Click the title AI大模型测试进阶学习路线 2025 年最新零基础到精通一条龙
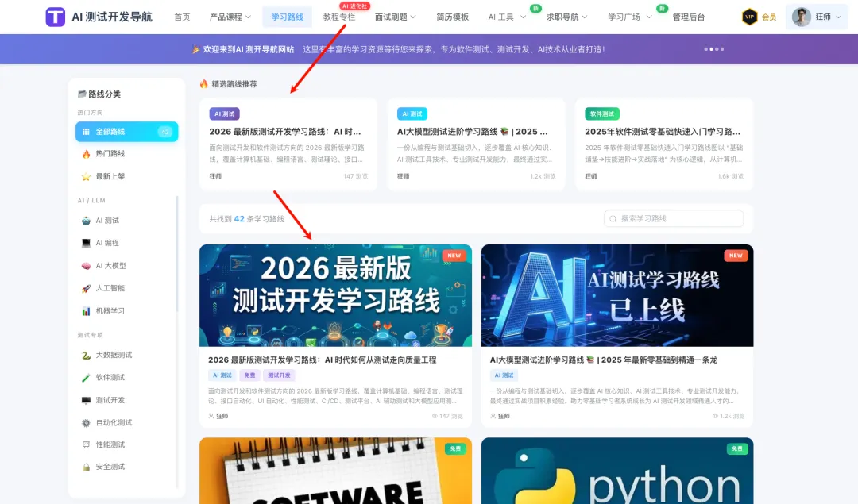The width and height of the screenshot is (858, 504). point(604,360)
